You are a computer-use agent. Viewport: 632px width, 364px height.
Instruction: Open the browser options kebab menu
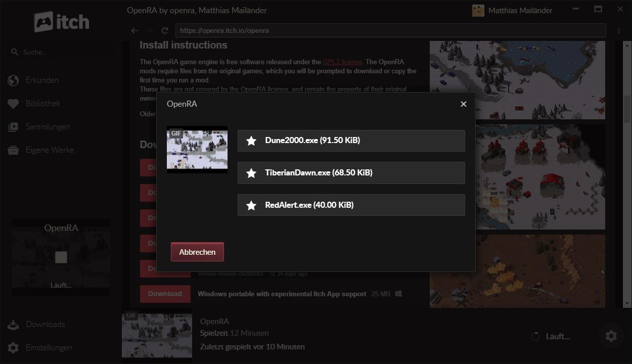(618, 30)
